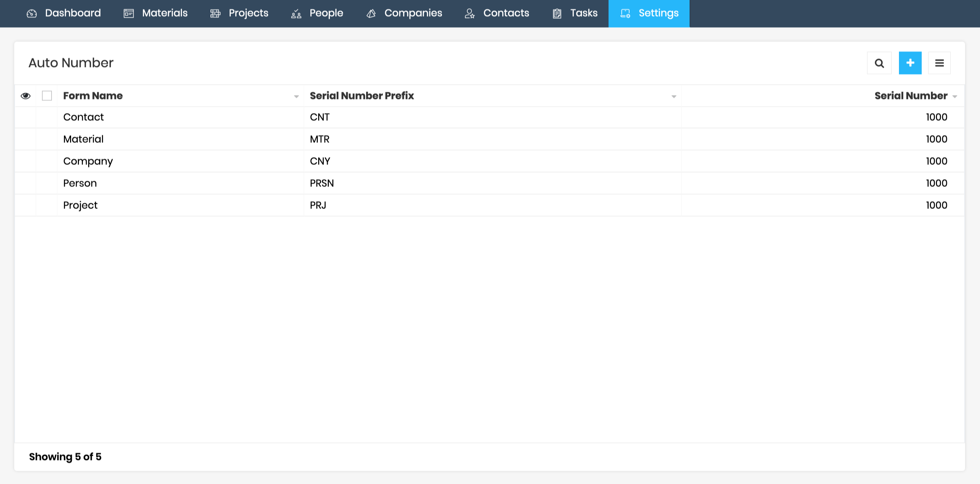Click the Materials nav icon
The width and height of the screenshot is (980, 484).
[x=129, y=13]
